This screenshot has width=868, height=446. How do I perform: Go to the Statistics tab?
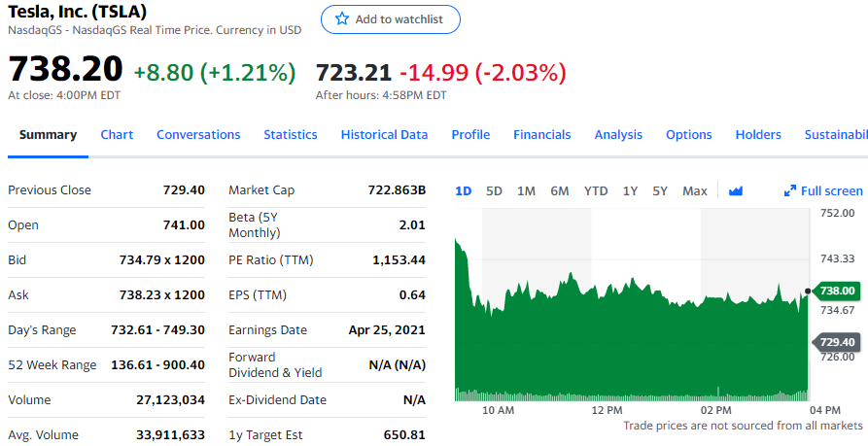(290, 134)
